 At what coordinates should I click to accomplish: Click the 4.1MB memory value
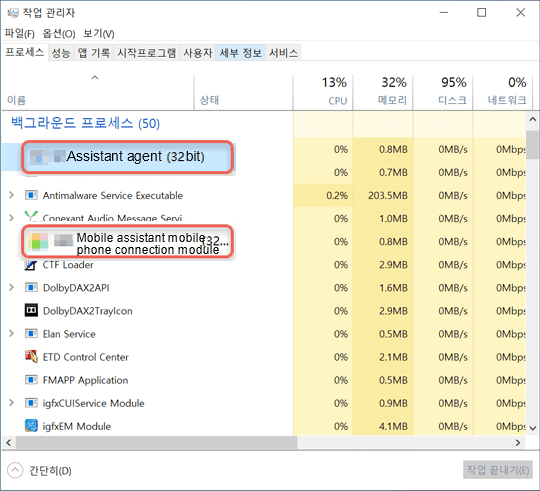pyautogui.click(x=393, y=426)
